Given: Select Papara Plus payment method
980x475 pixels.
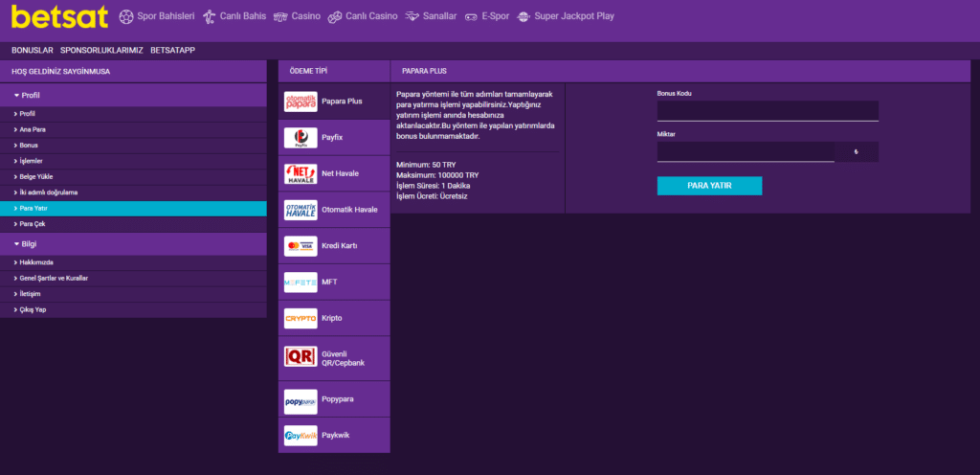Looking at the screenshot, I should 334,102.
